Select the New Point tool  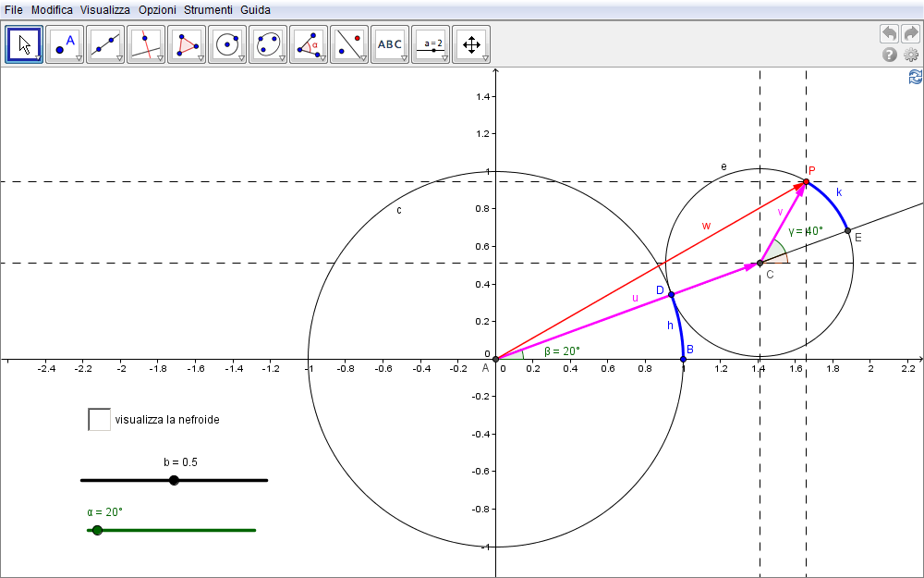click(x=65, y=43)
